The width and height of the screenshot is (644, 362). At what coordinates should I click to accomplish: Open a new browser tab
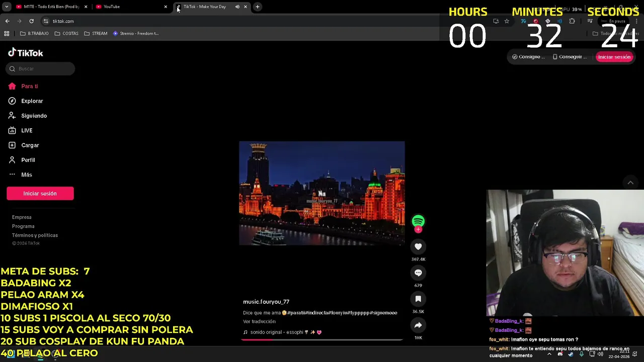pyautogui.click(x=258, y=7)
